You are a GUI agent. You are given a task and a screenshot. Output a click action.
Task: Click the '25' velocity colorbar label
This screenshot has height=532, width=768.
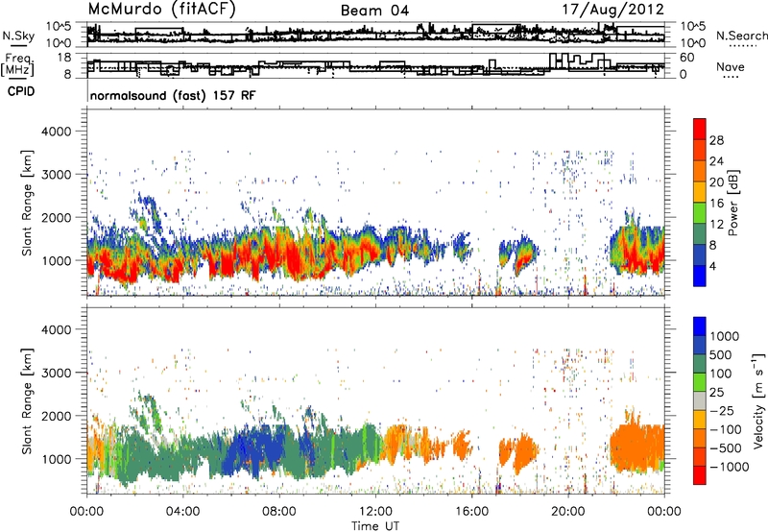(716, 393)
